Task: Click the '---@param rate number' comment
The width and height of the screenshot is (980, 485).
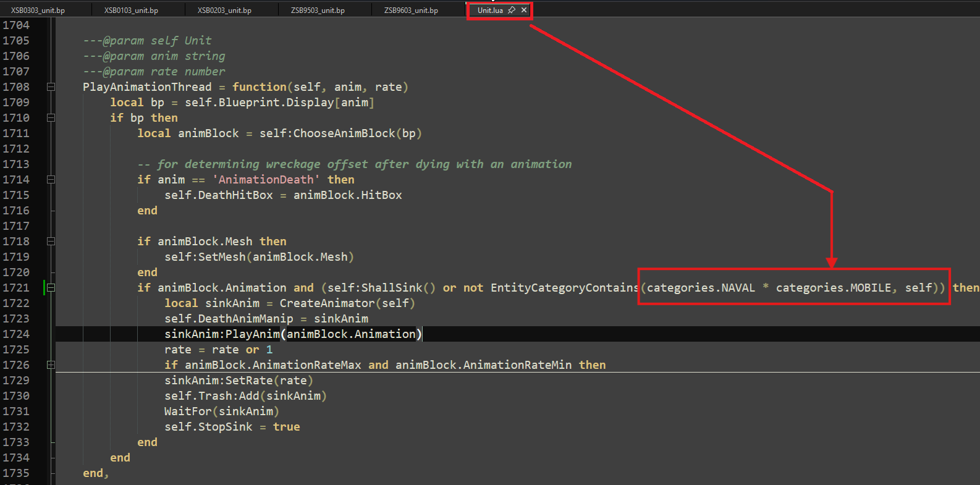Action: click(154, 72)
